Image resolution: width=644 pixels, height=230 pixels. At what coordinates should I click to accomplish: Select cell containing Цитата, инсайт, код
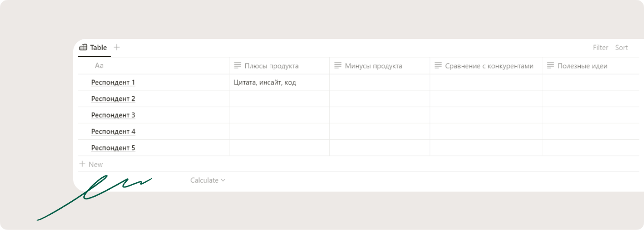(279, 82)
